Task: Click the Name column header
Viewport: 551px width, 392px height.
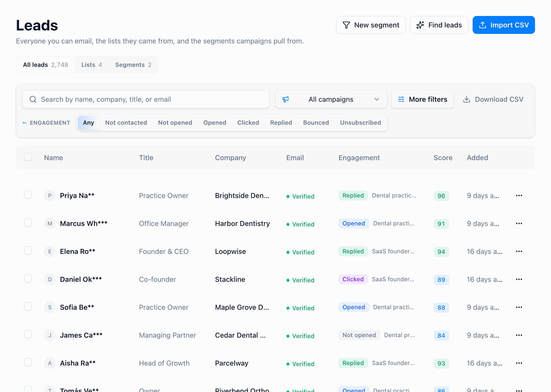Action: click(54, 158)
